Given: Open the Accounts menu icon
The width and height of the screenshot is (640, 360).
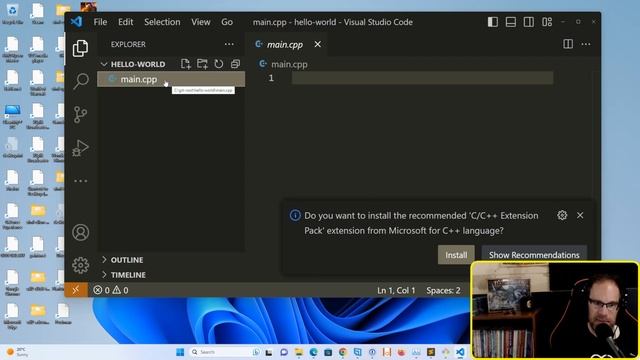Looking at the screenshot, I should 80,232.
